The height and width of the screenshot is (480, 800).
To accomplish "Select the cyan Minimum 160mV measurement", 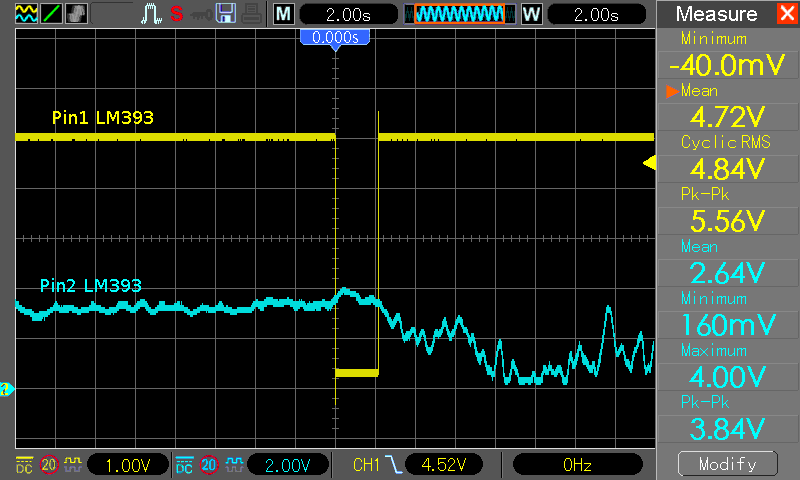I will pyautogui.click(x=728, y=315).
